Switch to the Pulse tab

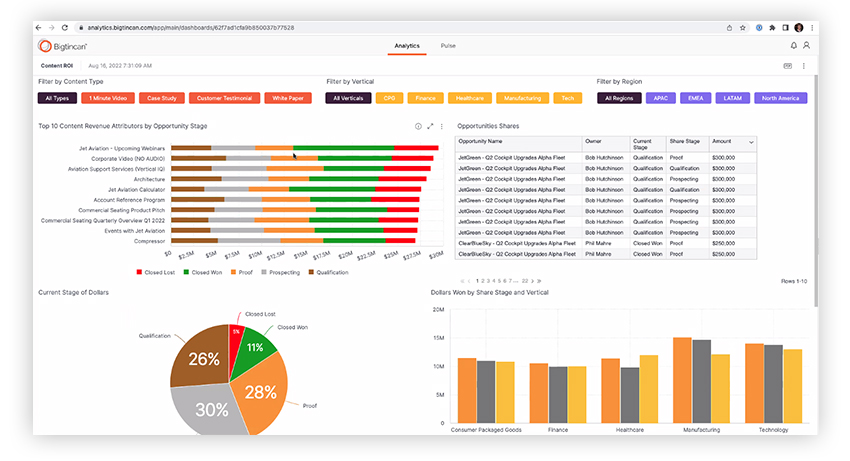448,46
